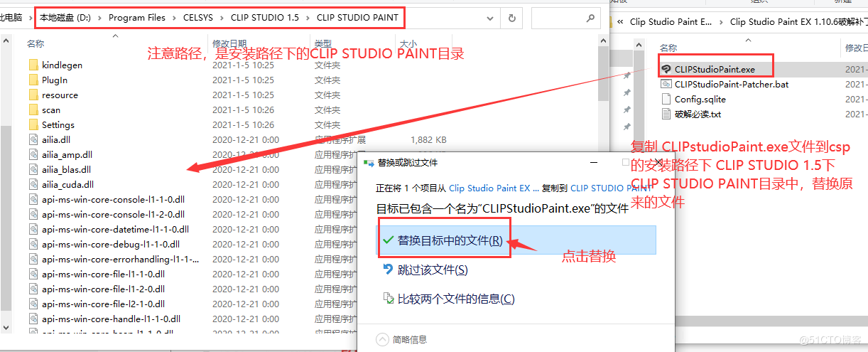Click the fourth quick access pin icon
Viewport: 868px width, 352px height.
coord(627,127)
